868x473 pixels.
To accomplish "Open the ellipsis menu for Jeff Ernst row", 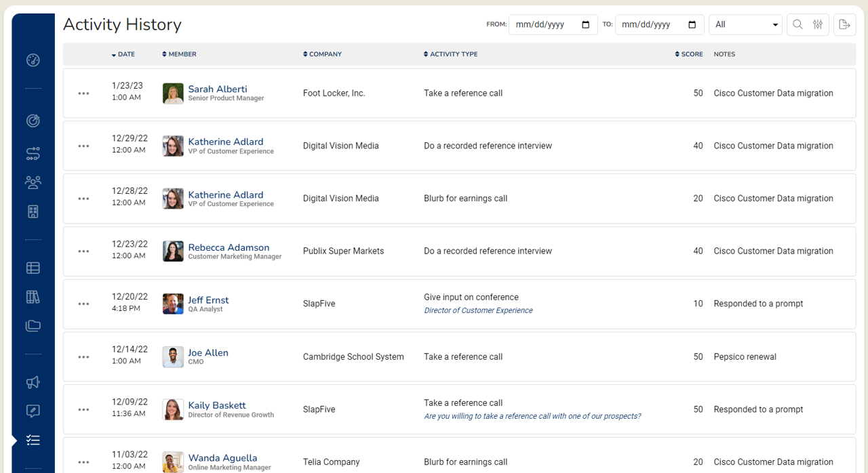I will tap(83, 304).
